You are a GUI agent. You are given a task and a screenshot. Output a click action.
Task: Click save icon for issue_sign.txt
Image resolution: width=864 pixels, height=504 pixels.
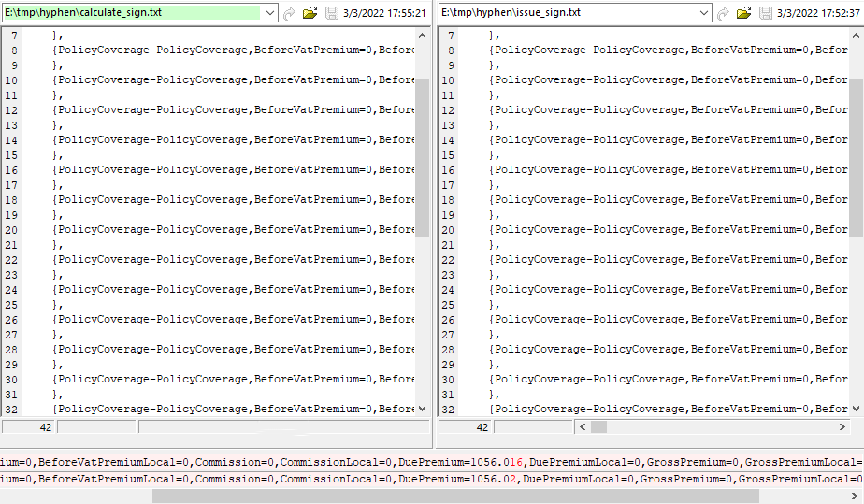(x=766, y=13)
